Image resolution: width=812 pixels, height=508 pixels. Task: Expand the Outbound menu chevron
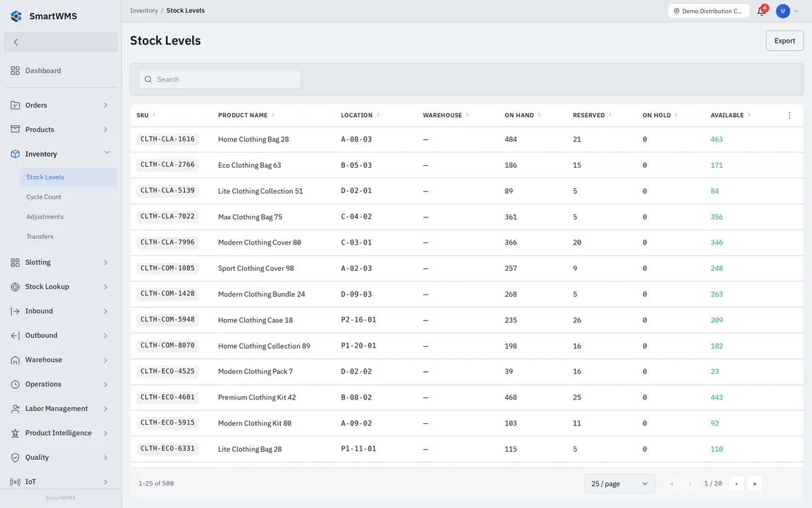106,335
